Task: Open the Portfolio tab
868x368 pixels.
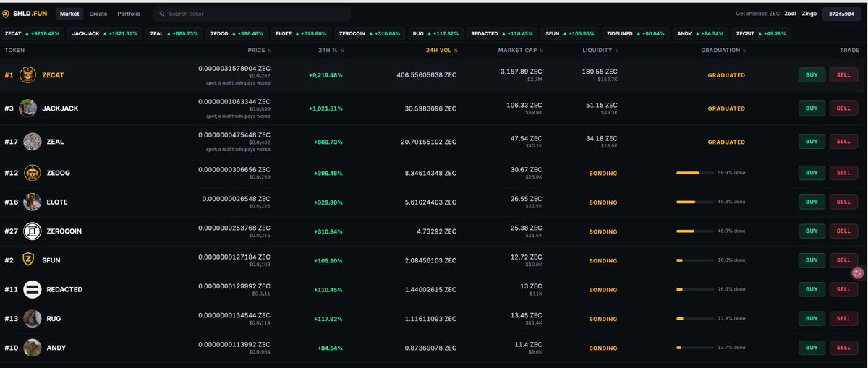Action: point(129,14)
